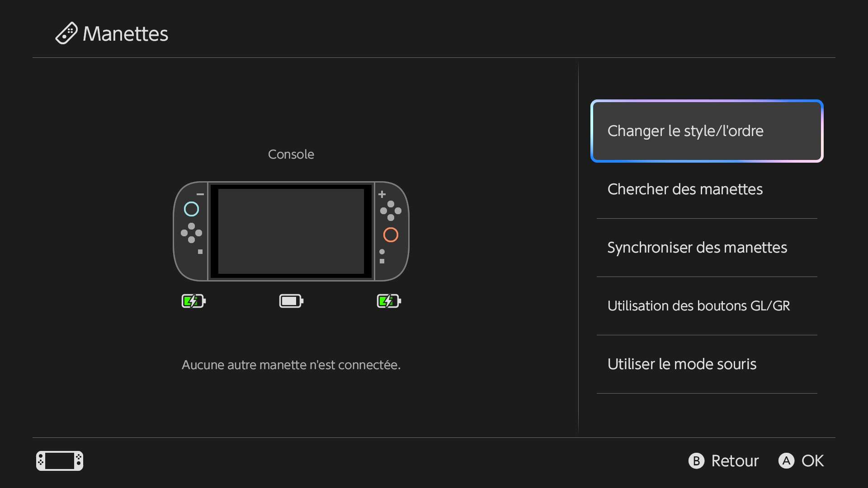This screenshot has height=488, width=868.
Task: Click the orange right analog stick on console
Action: click(x=391, y=235)
